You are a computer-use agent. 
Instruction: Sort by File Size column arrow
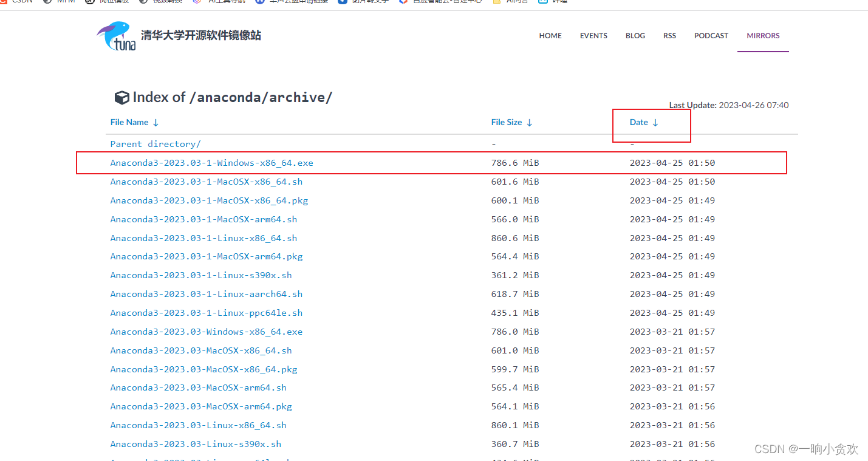click(x=529, y=123)
